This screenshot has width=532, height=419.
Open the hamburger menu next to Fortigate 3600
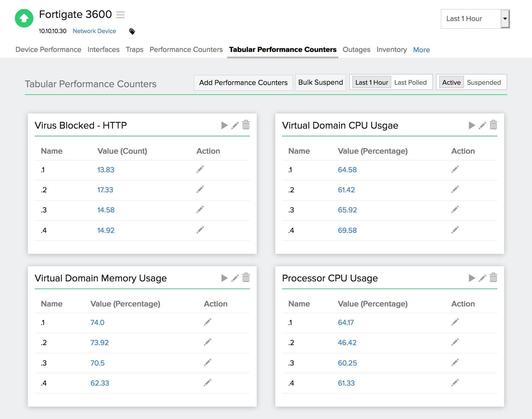click(120, 15)
